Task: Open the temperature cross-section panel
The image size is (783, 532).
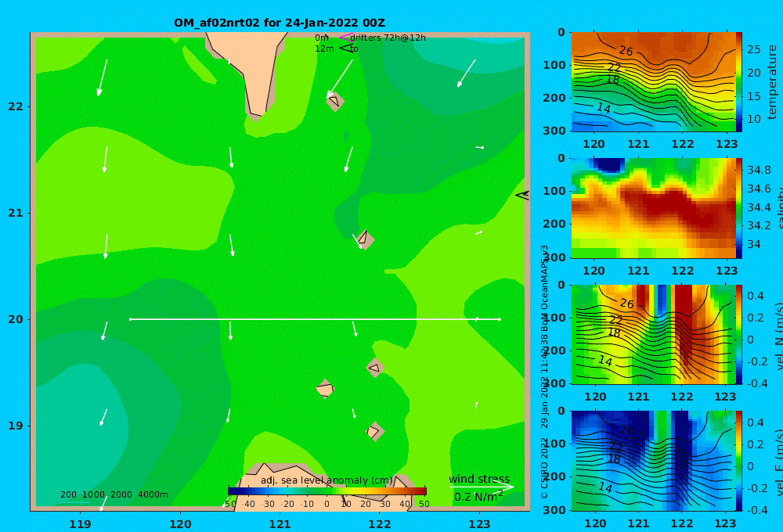Action: point(653,82)
